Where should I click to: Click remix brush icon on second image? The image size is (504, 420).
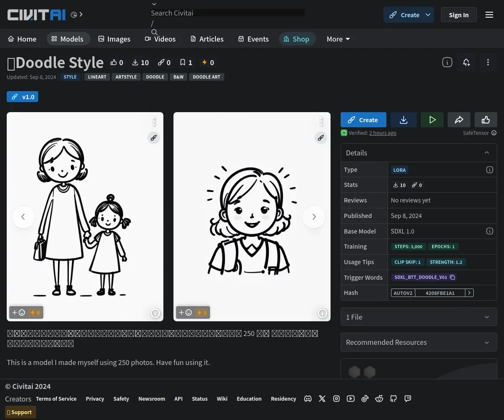(321, 138)
